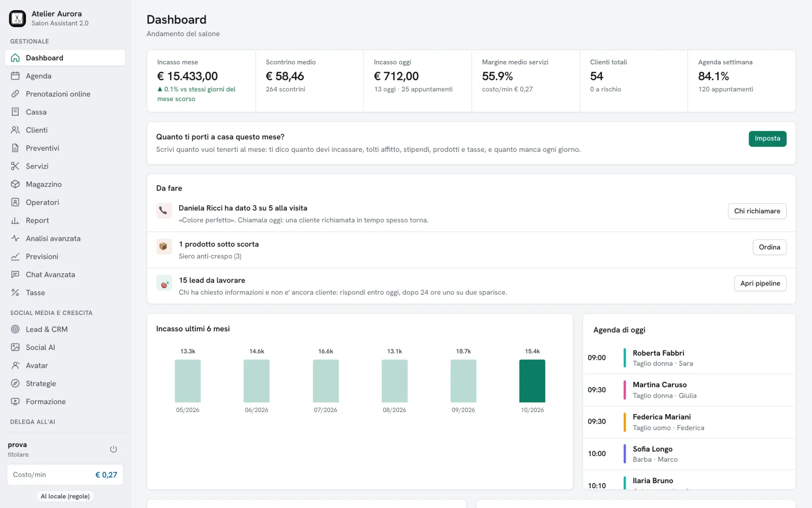The width and height of the screenshot is (812, 508).
Task: Click the Dashboard home icon
Action: coord(15,58)
